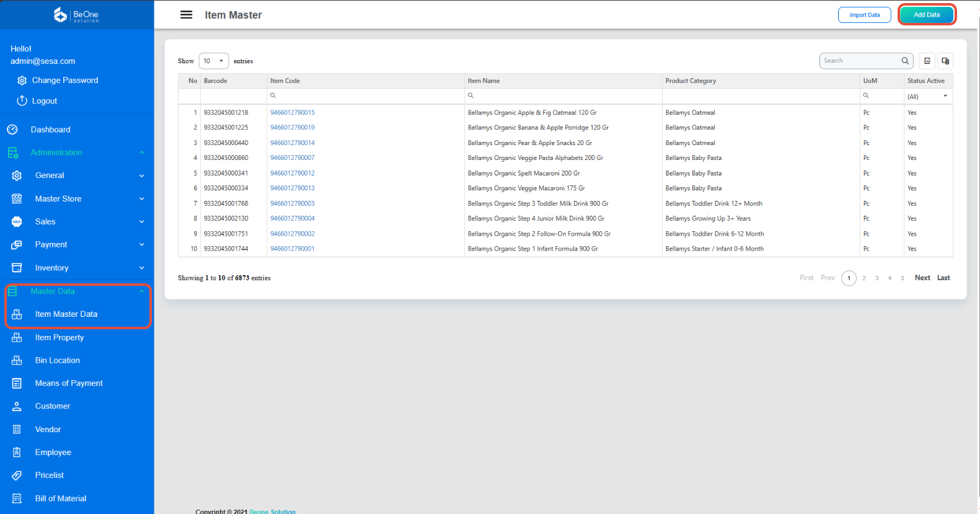
Task: Click the Item Master Data icon
Action: click(17, 314)
